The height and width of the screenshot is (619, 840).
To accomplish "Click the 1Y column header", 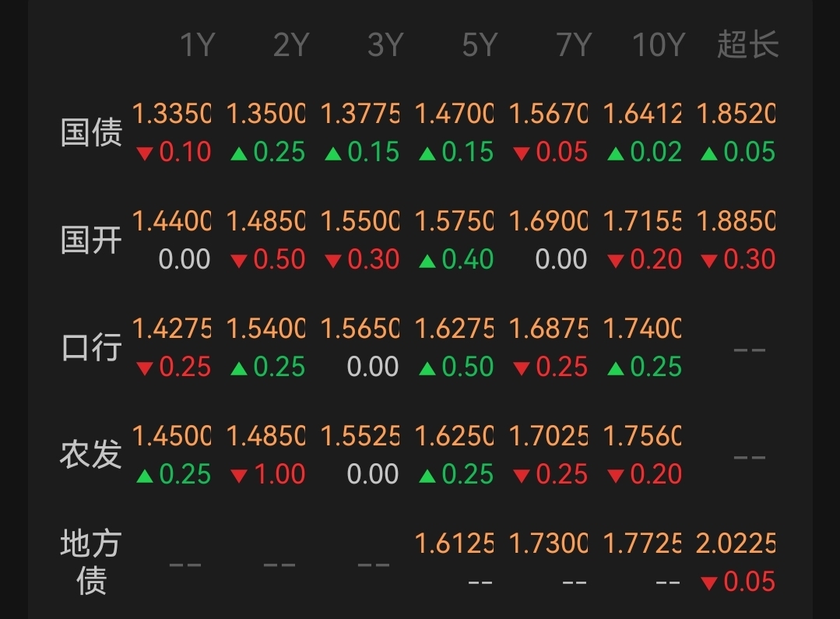I will [x=197, y=44].
